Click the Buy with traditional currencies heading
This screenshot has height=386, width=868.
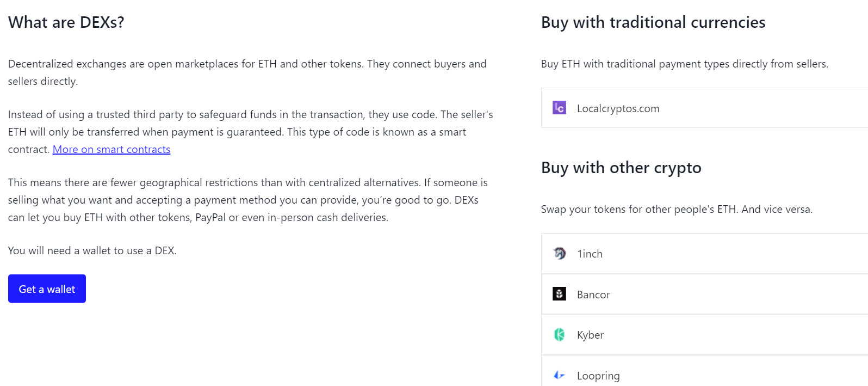653,22
